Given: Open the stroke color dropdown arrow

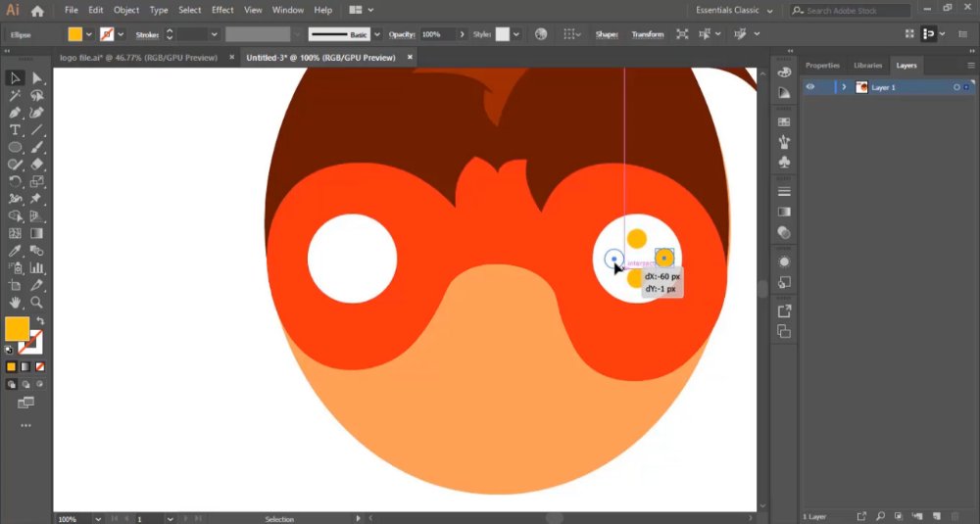Looking at the screenshot, I should (x=121, y=34).
